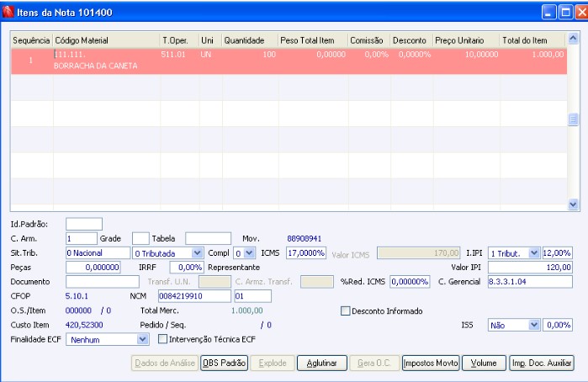Select BORRACHA DA CANETA item text
Screen dimensions: 588x382
95,66
